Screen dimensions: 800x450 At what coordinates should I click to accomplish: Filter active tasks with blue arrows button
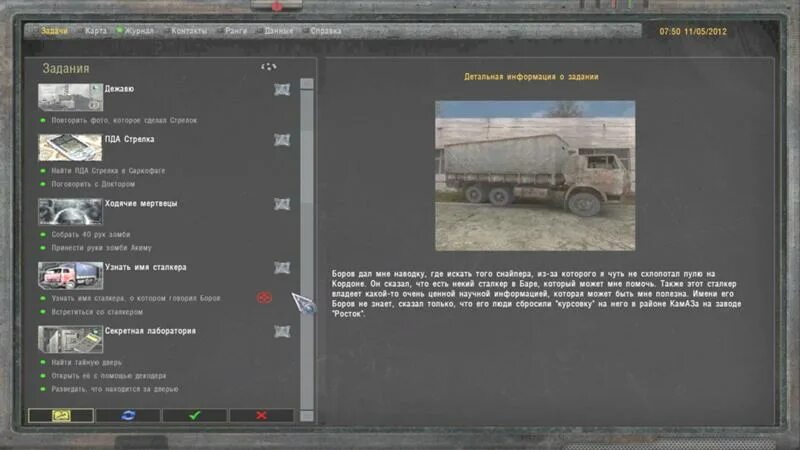(x=128, y=415)
